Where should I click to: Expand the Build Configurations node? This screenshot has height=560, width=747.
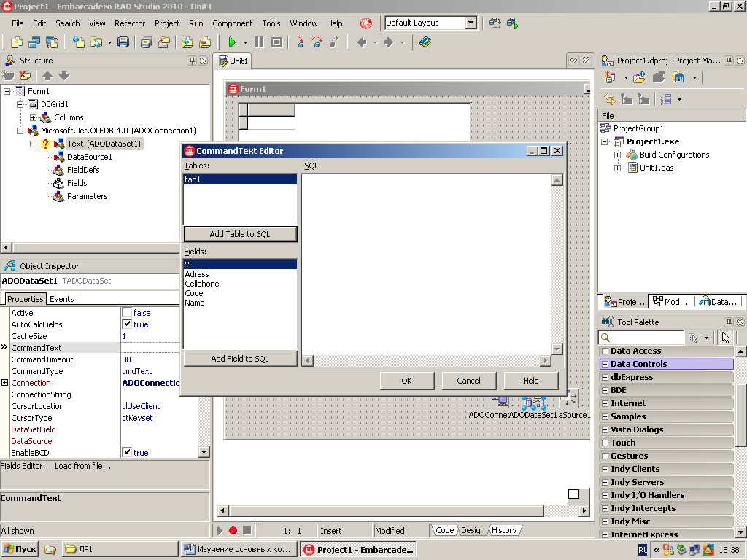(x=617, y=155)
